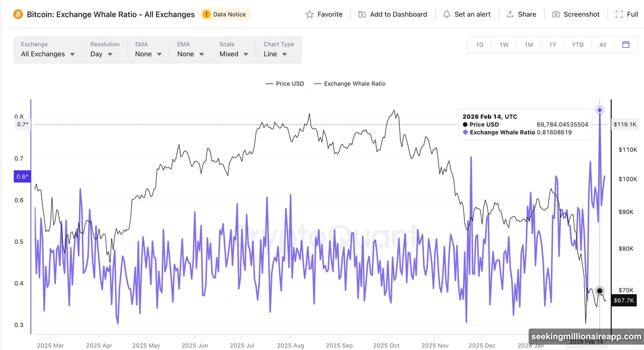644x350 pixels.
Task: Expand the Resolution dropdown
Action: pyautogui.click(x=101, y=54)
